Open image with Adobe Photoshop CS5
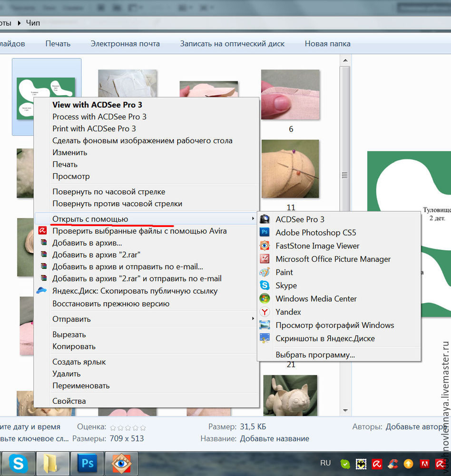 point(339,233)
